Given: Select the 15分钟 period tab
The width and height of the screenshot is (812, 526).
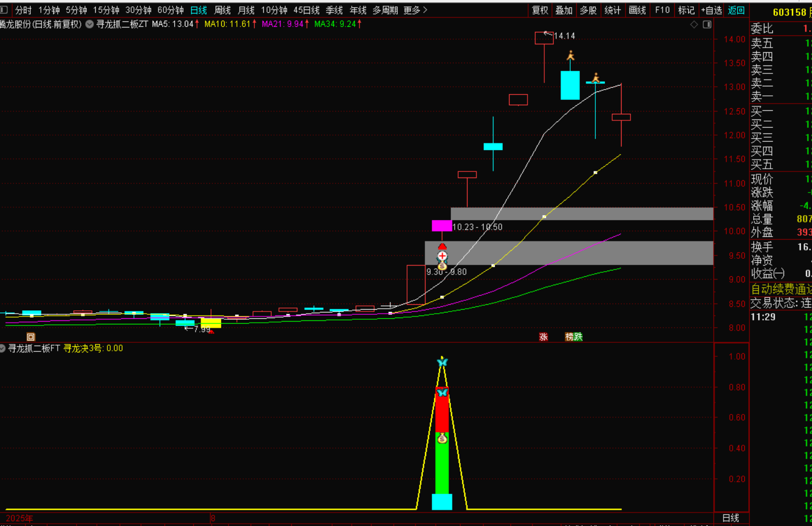Looking at the screenshot, I should (x=106, y=10).
